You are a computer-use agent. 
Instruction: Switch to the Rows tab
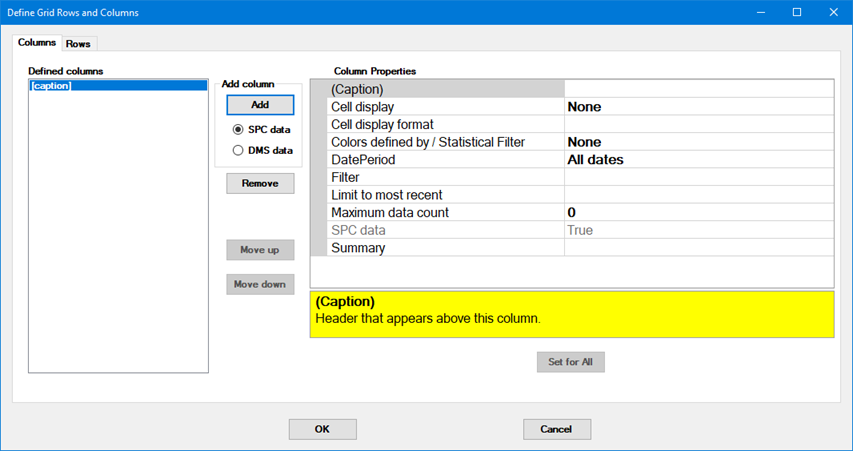coord(78,44)
